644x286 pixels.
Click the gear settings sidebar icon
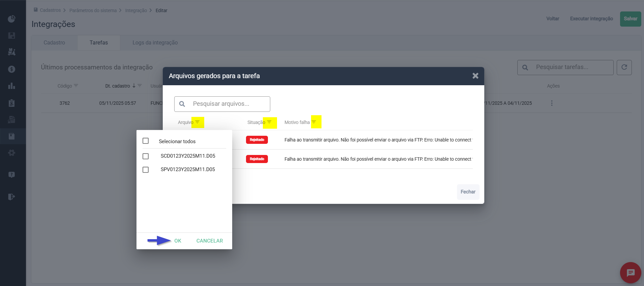pos(11,153)
